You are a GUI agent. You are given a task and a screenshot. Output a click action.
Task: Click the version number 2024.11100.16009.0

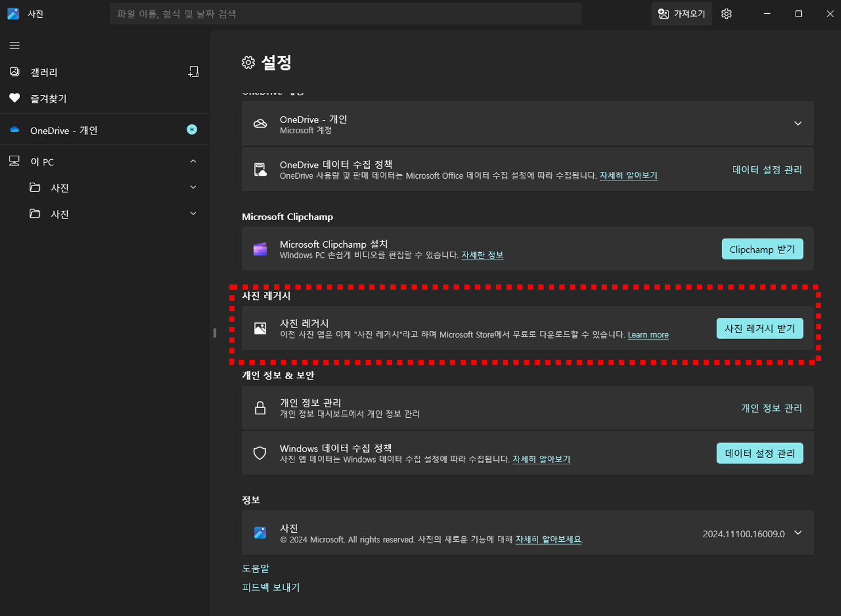tap(743, 534)
